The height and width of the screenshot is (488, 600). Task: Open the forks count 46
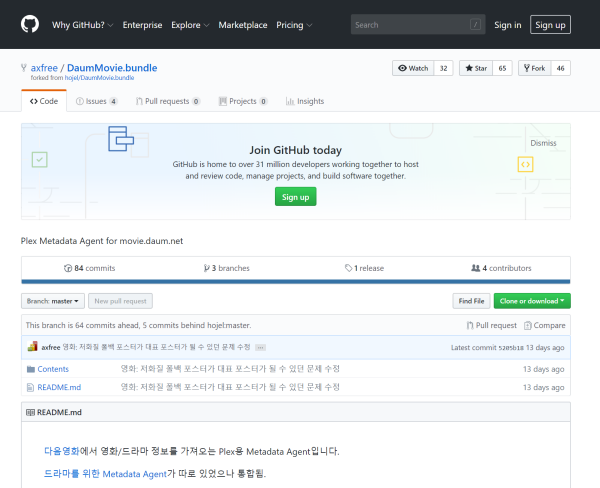point(561,68)
